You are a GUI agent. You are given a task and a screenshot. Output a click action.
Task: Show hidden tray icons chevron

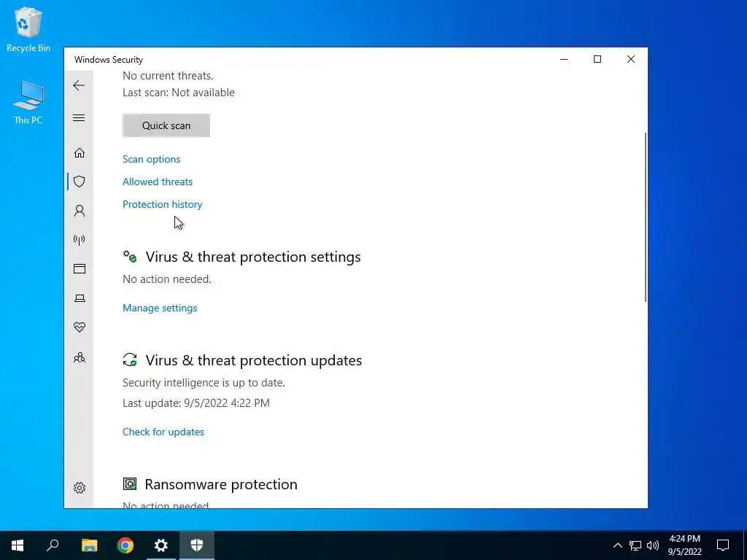617,545
